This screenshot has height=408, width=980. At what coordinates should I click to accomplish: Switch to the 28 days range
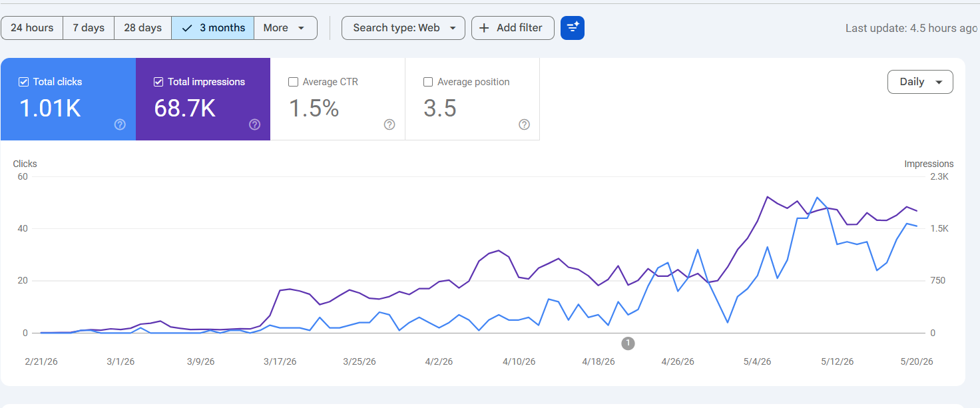[x=143, y=28]
